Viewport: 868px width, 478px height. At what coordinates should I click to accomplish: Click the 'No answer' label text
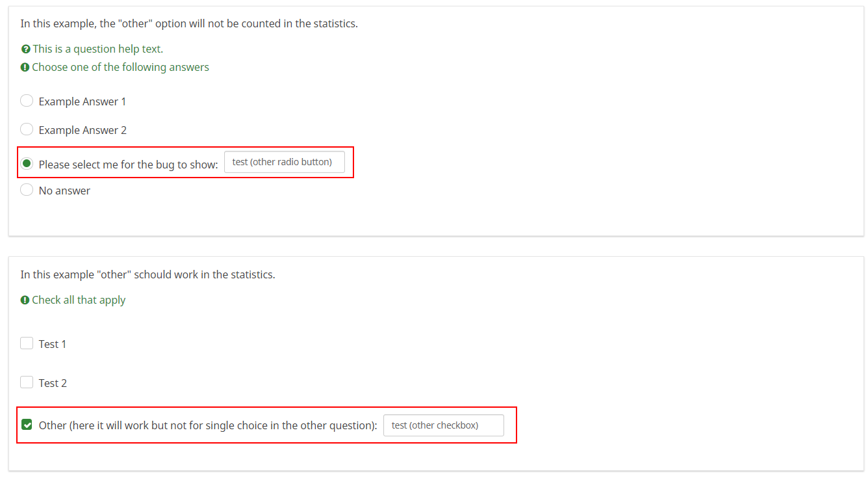[64, 191]
